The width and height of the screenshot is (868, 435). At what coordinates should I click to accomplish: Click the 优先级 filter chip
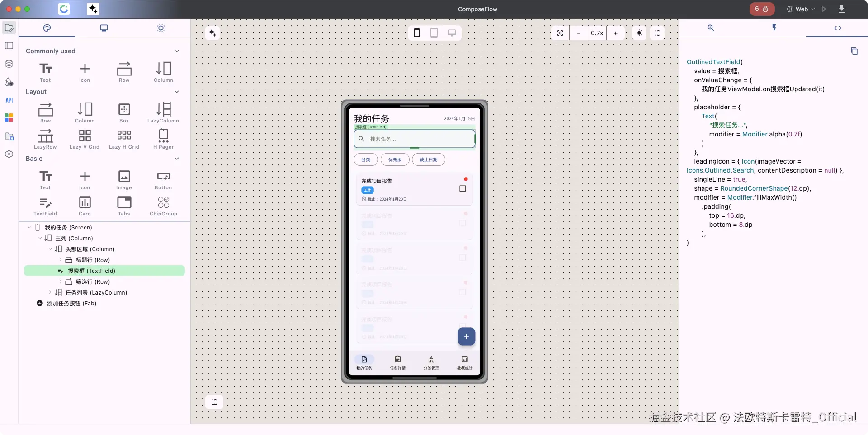(395, 159)
